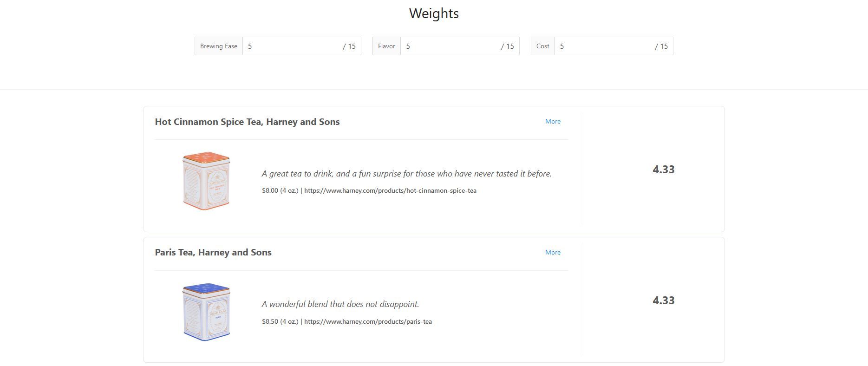Click the "/ 15" suffix in Cost field

pyautogui.click(x=661, y=46)
